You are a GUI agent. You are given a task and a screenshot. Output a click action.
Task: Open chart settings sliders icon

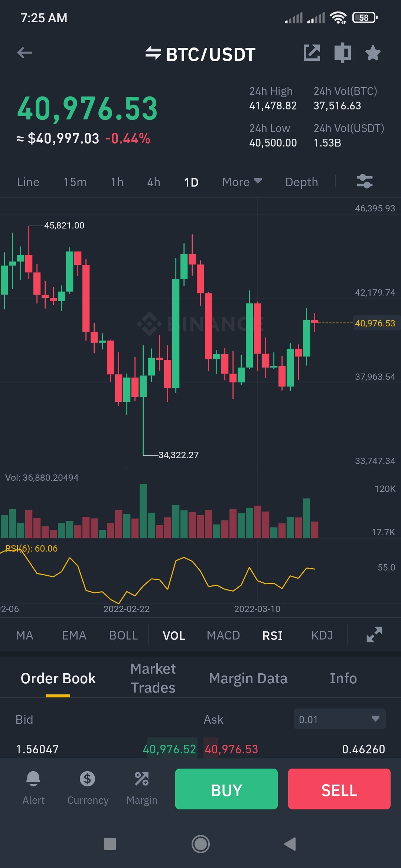[365, 182]
